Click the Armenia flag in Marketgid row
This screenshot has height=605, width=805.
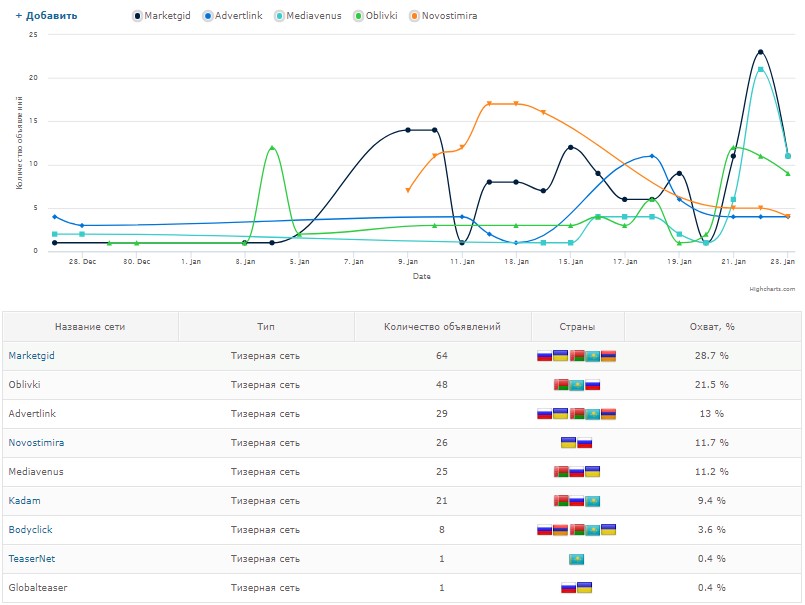click(x=608, y=355)
